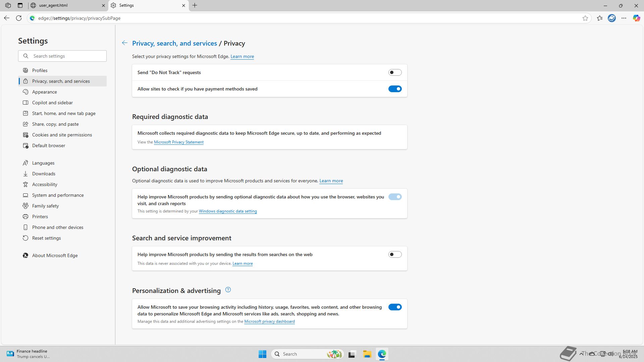The height and width of the screenshot is (362, 644).
Task: Enable the Send Do Not Track toggle
Action: click(395, 72)
